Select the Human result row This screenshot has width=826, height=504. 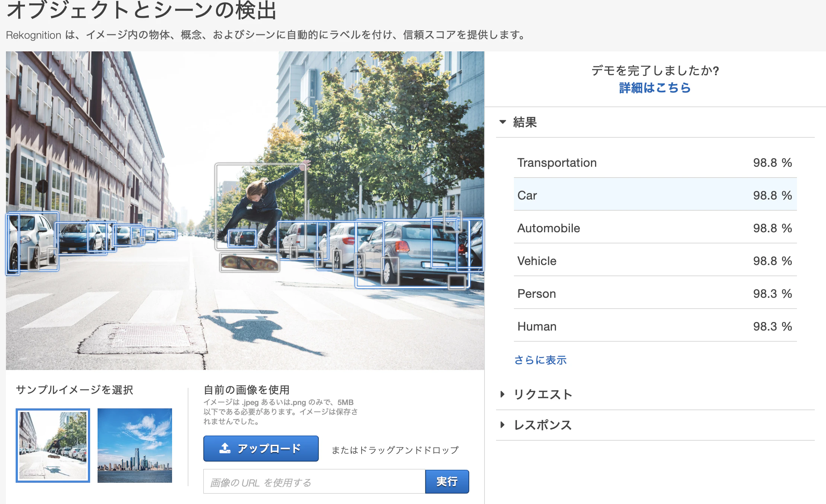pos(655,326)
